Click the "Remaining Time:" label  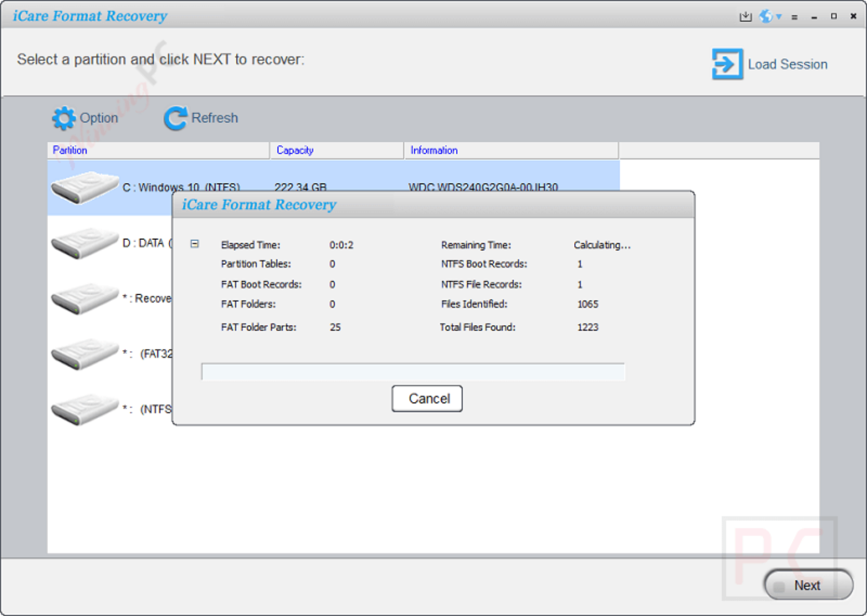pos(476,245)
